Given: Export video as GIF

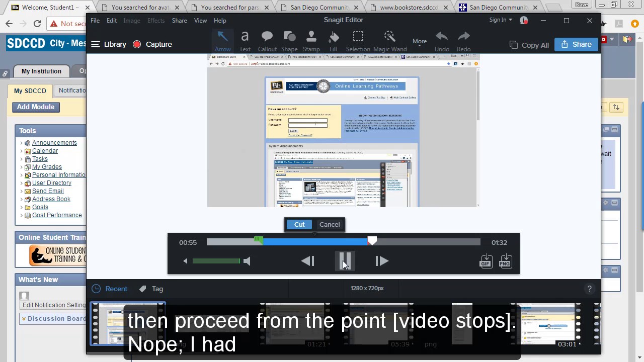Looking at the screenshot, I should click(486, 260).
